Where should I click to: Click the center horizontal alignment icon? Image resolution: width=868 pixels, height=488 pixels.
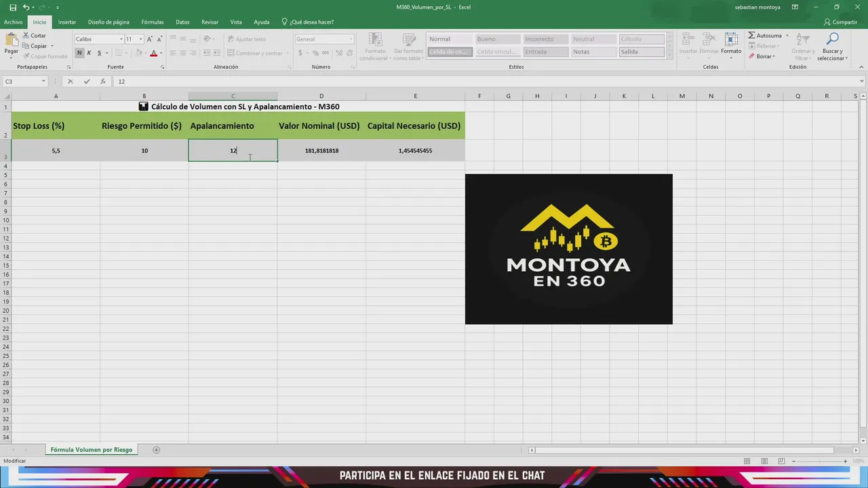[182, 53]
